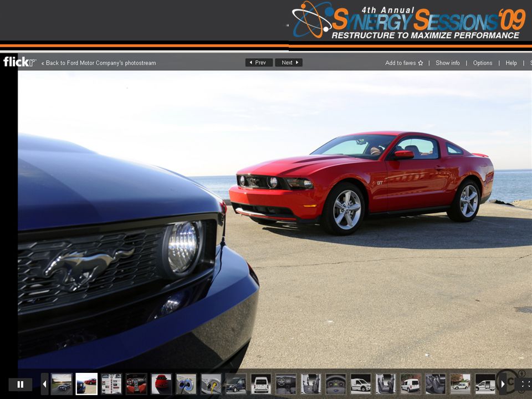This screenshot has height=399, width=532.
Task: Go to the previous photo with Prev
Action: pyautogui.click(x=259, y=63)
